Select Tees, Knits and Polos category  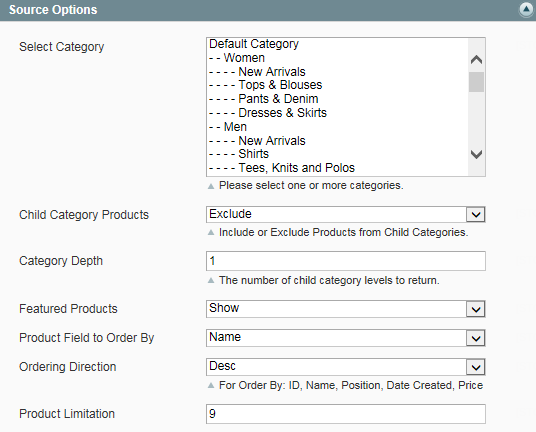click(337, 168)
